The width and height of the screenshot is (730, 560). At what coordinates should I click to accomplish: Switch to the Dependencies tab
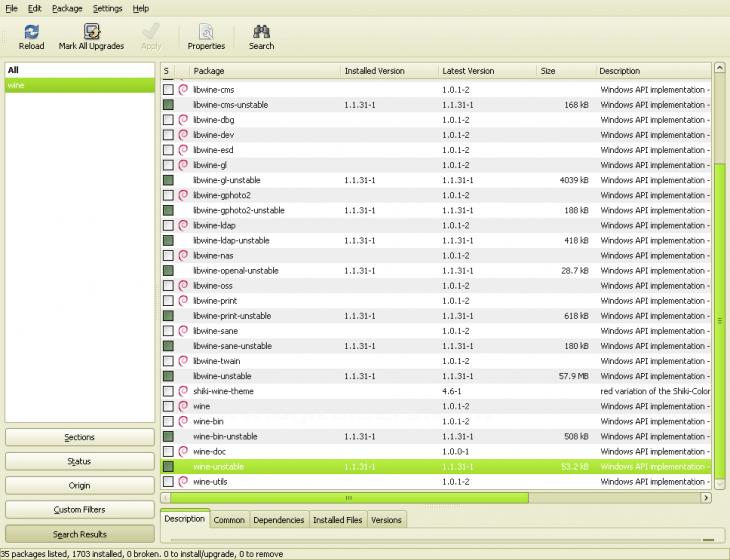[278, 520]
